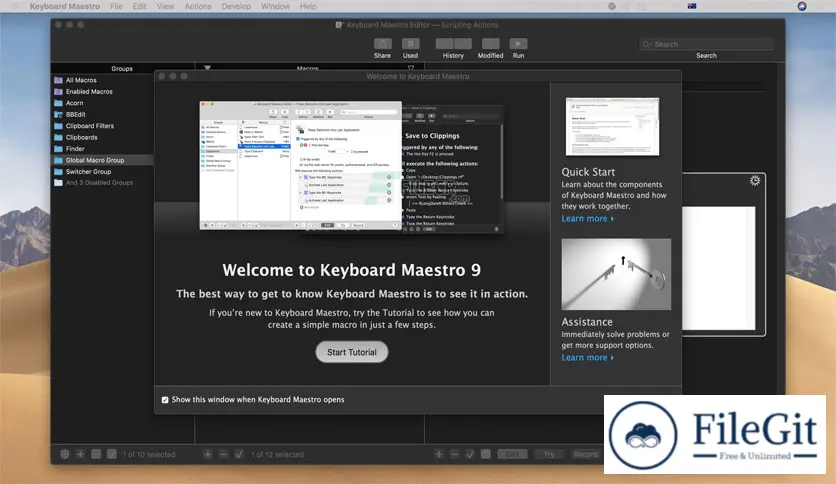Click the Run toolbar icon
Screen dimensions: 836x484
pyautogui.click(x=518, y=44)
